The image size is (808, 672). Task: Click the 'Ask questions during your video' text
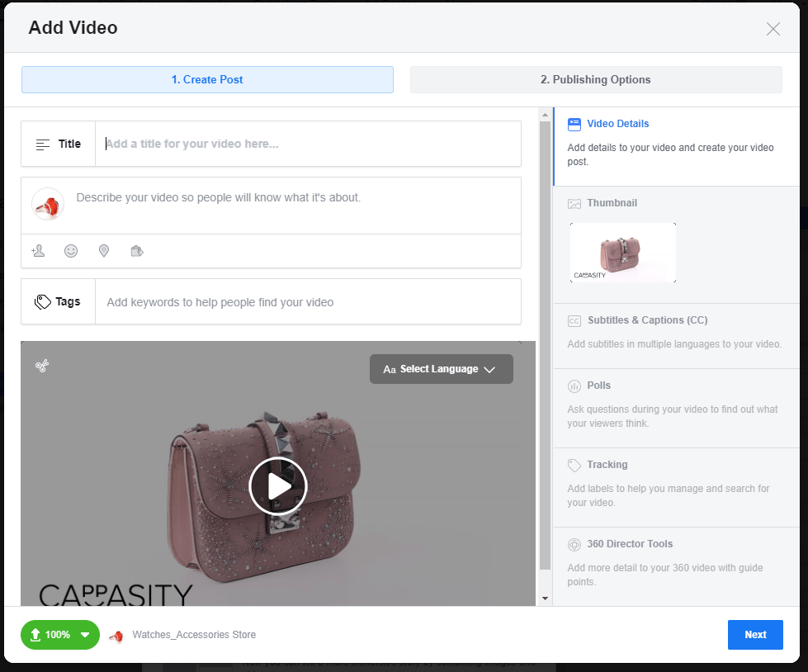673,416
